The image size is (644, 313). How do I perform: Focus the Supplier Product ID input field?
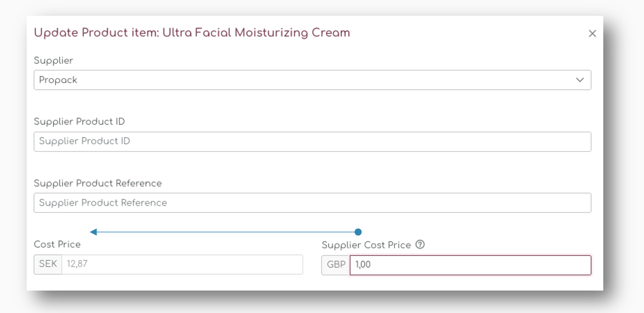tap(312, 141)
